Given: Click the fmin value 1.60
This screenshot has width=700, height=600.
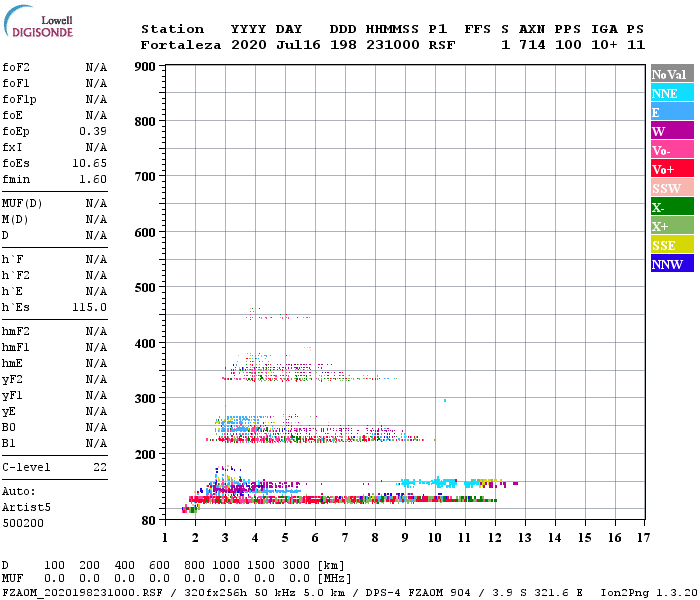Looking at the screenshot, I should pyautogui.click(x=93, y=179).
